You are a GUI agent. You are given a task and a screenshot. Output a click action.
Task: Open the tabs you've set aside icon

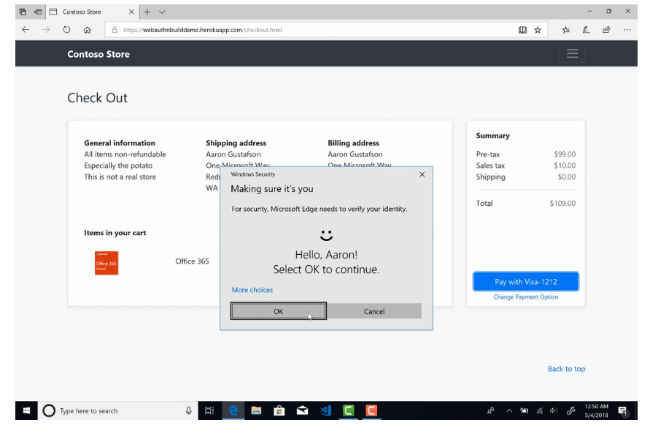tap(23, 12)
